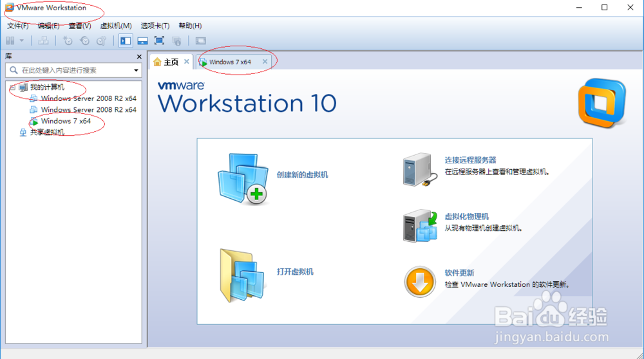
Task: Open the snapshot manager toolbar icon
Action: click(102, 41)
